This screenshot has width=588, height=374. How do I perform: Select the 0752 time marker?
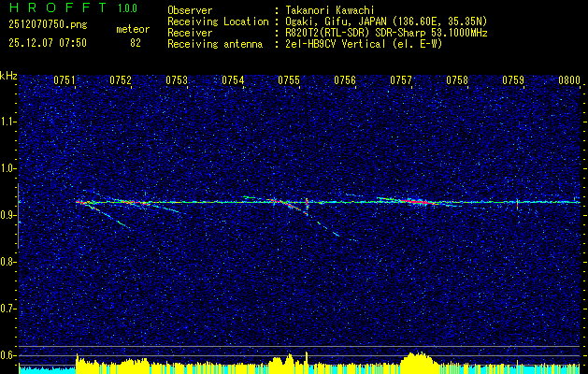point(121,80)
